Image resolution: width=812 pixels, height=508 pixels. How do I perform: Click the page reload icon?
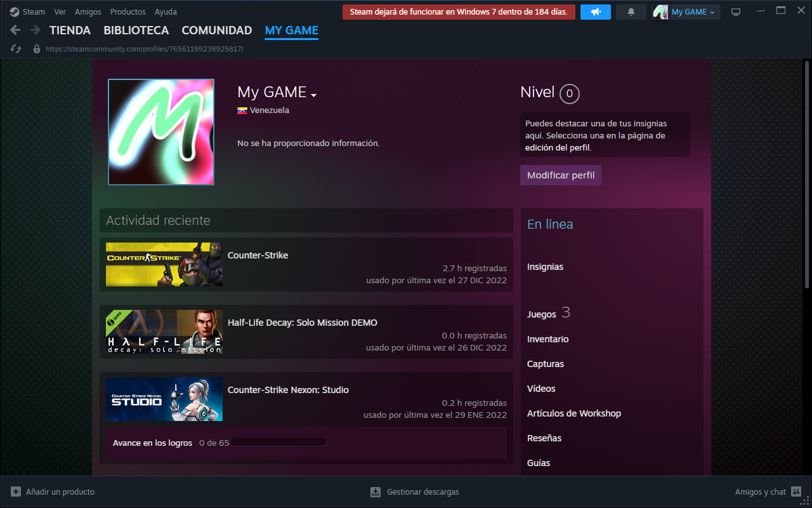[x=16, y=49]
